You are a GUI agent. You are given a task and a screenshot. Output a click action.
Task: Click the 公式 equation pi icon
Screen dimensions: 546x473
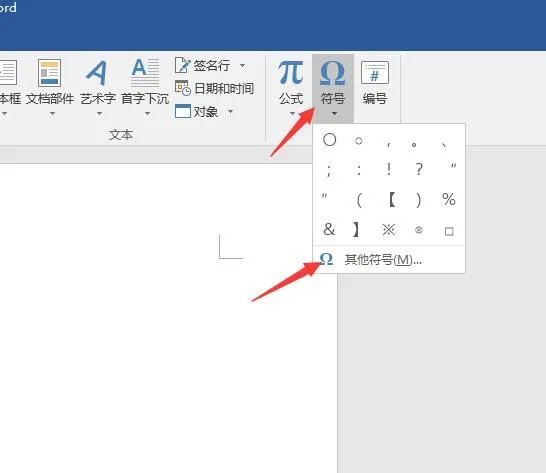point(290,73)
